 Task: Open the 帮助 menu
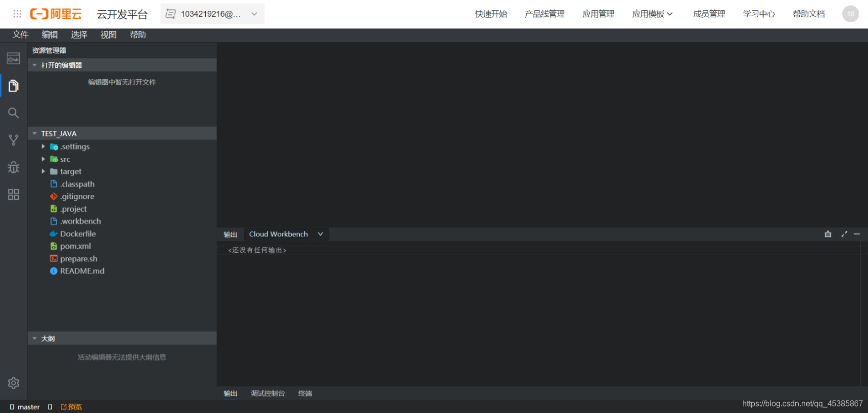[137, 35]
